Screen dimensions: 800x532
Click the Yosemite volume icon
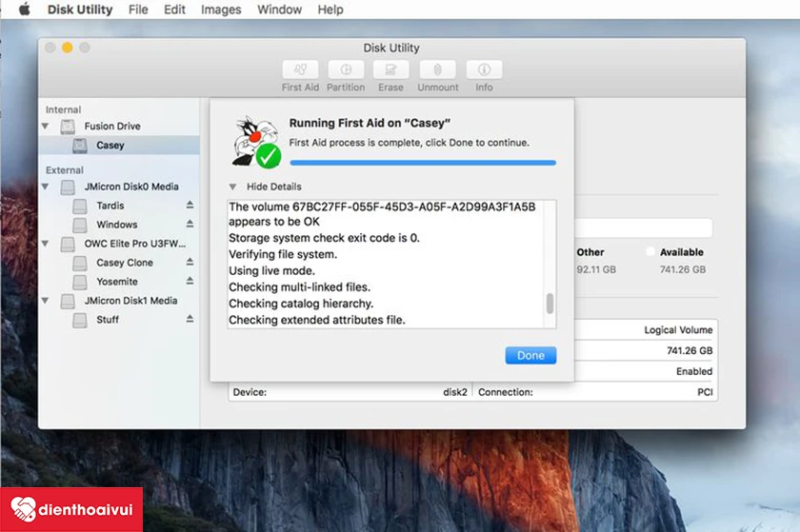coord(80,282)
